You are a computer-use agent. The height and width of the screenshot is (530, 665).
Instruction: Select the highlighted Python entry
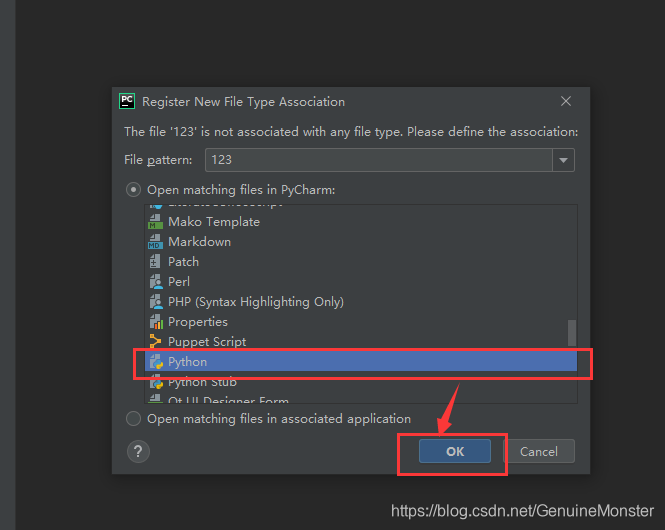pyautogui.click(x=360, y=362)
